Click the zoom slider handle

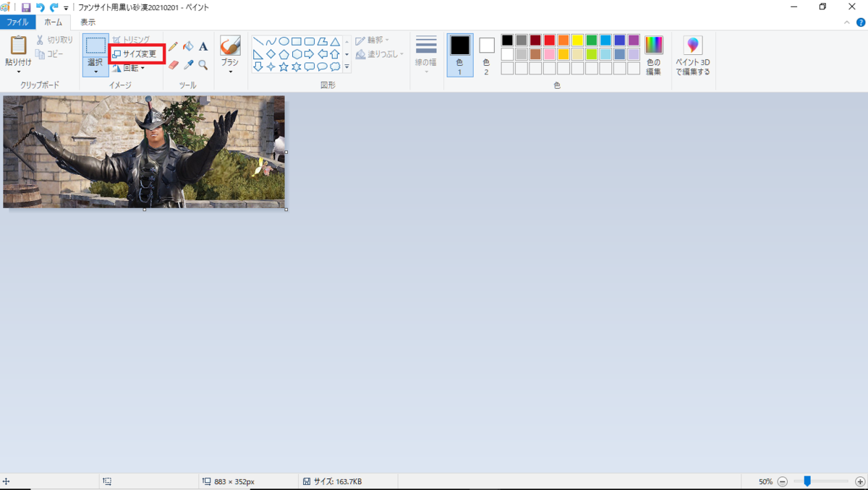point(807,481)
